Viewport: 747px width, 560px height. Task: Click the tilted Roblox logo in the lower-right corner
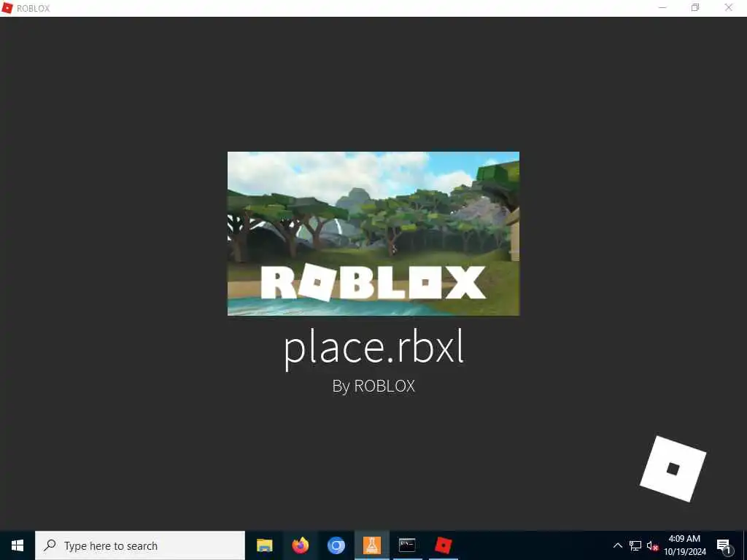pyautogui.click(x=673, y=469)
